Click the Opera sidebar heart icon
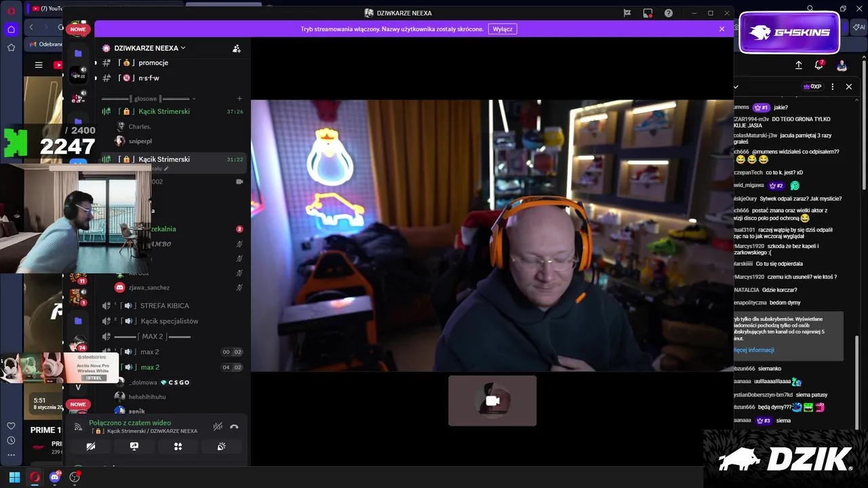Viewport: 868px width, 488px height. click(x=11, y=426)
